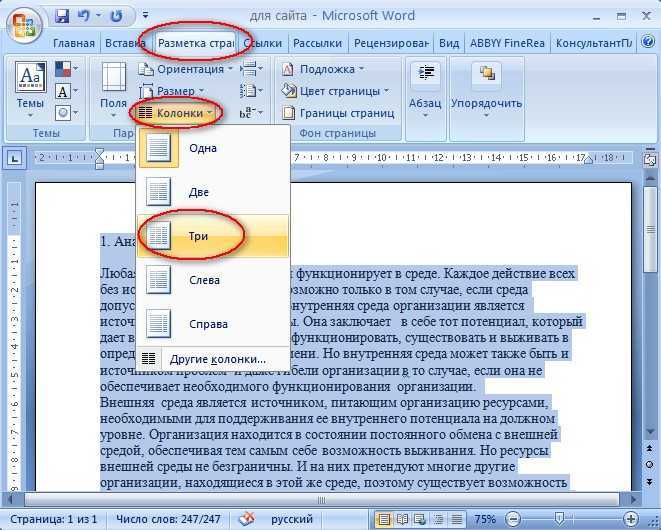
Task: Click the Границы страниц button
Action: click(339, 113)
